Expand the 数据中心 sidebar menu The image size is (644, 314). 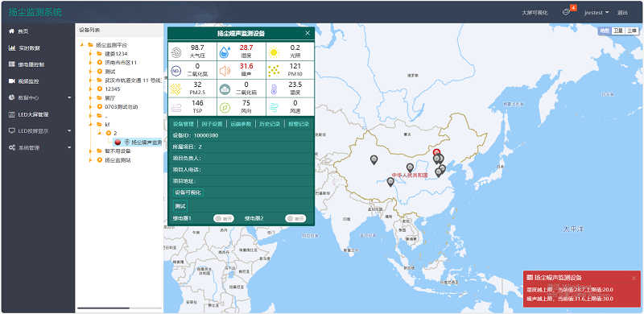coord(39,97)
